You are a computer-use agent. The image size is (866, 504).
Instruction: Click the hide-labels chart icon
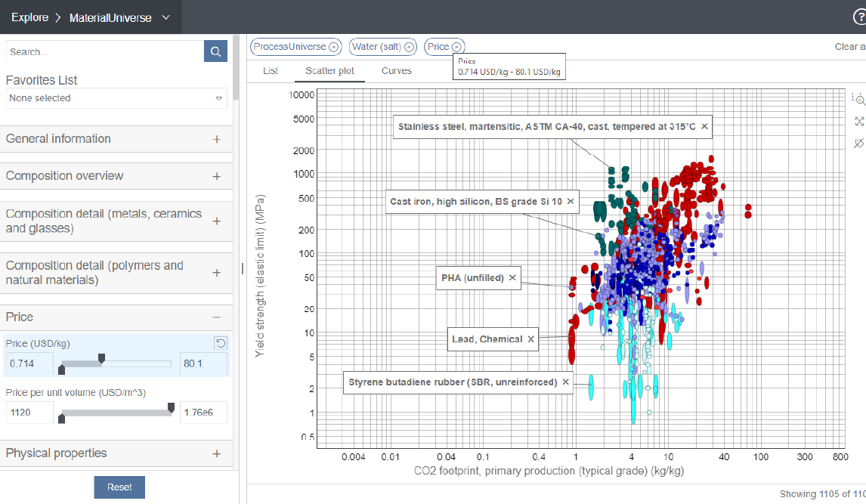pos(858,144)
